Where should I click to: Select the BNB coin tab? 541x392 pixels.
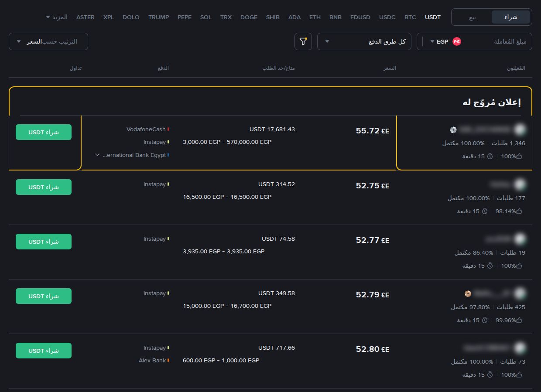click(x=336, y=17)
